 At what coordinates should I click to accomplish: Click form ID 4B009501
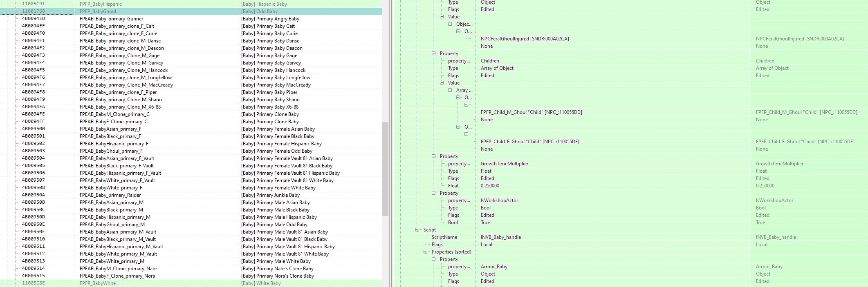click(34, 136)
